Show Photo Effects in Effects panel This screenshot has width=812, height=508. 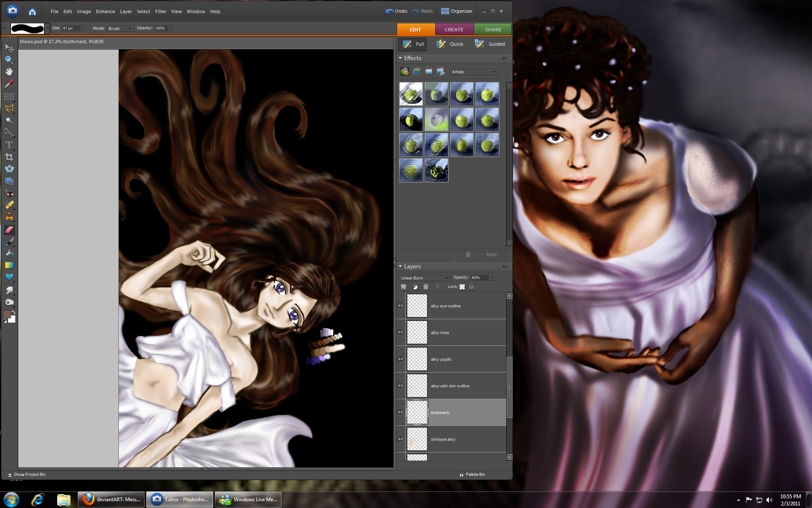point(429,72)
